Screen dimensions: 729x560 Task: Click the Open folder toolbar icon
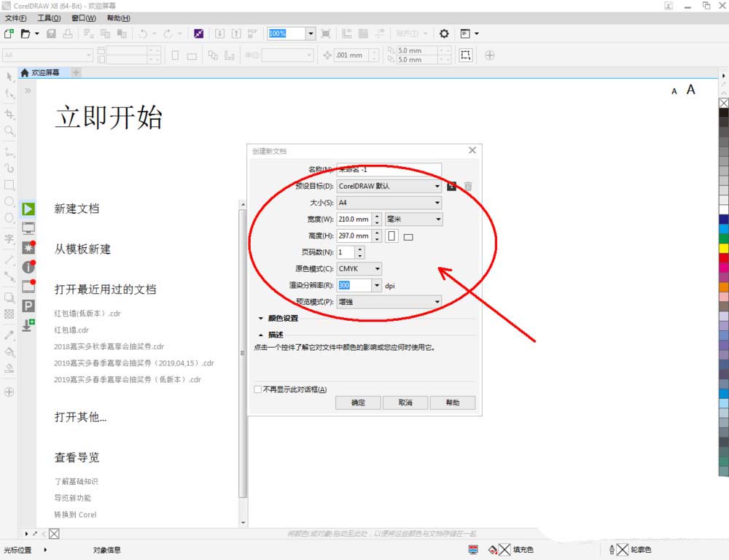26,34
